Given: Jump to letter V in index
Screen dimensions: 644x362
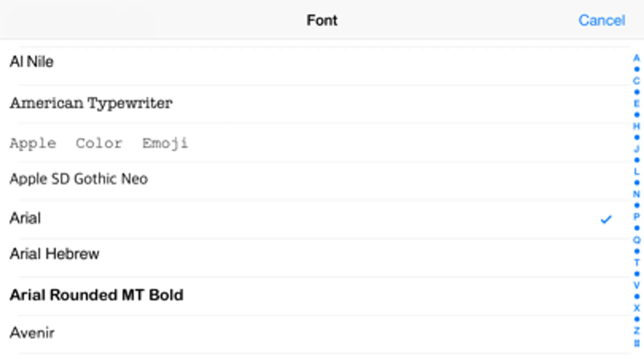Looking at the screenshot, I should tap(636, 285).
